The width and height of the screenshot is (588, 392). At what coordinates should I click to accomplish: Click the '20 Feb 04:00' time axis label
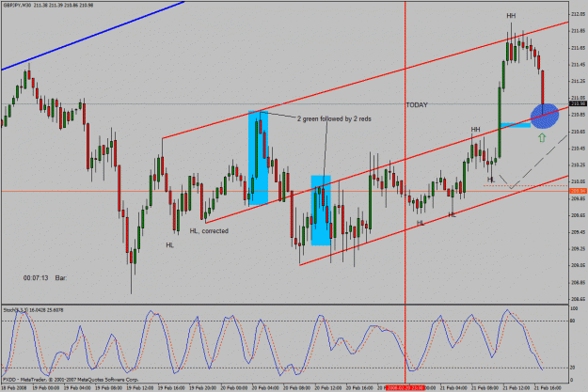(x=265, y=387)
